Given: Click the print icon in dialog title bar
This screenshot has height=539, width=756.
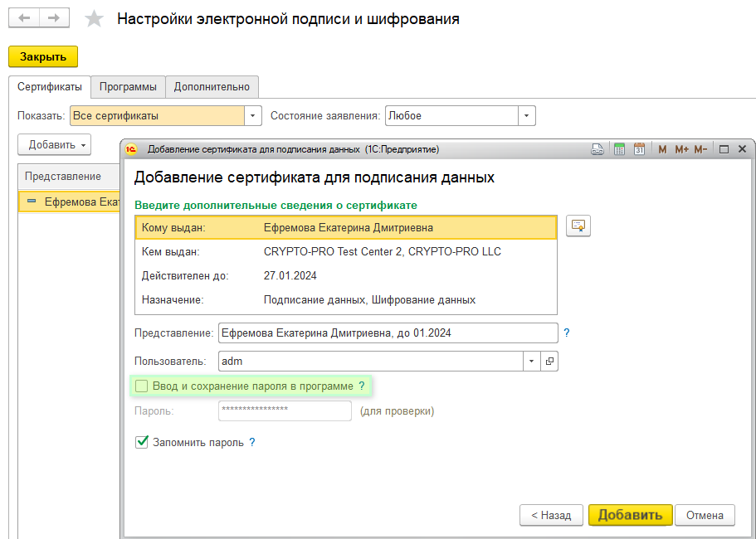Looking at the screenshot, I should coord(597,149).
